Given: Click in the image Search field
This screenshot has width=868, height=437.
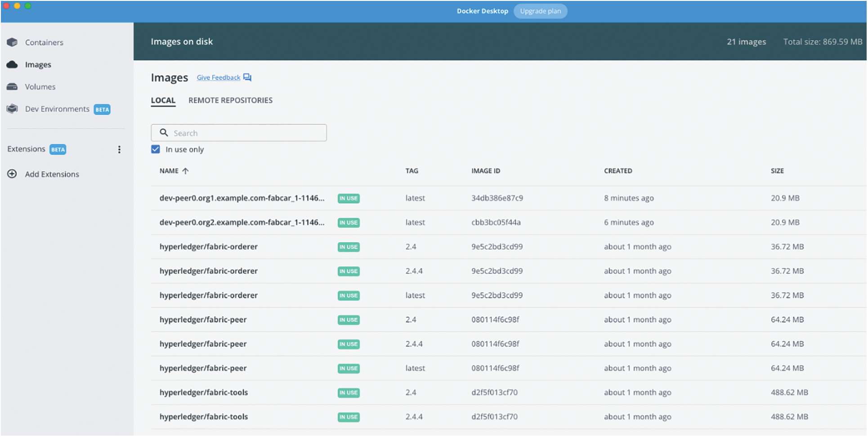Looking at the screenshot, I should click(247, 133).
